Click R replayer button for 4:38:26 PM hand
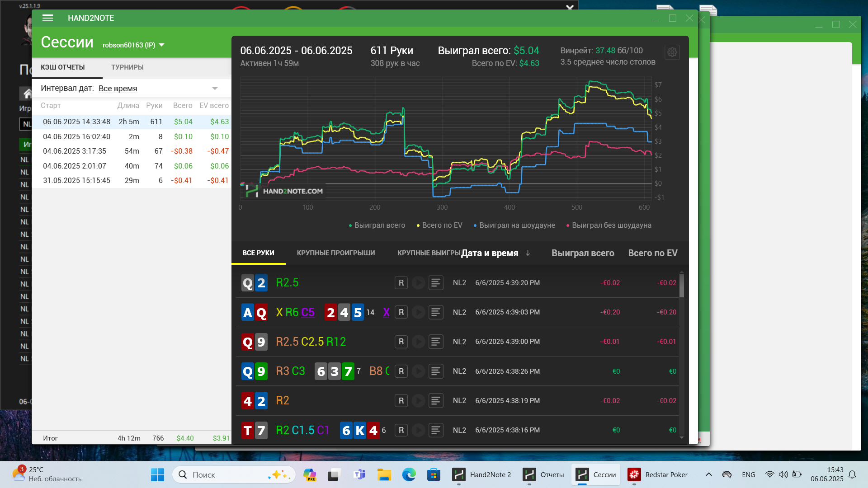 coord(401,371)
